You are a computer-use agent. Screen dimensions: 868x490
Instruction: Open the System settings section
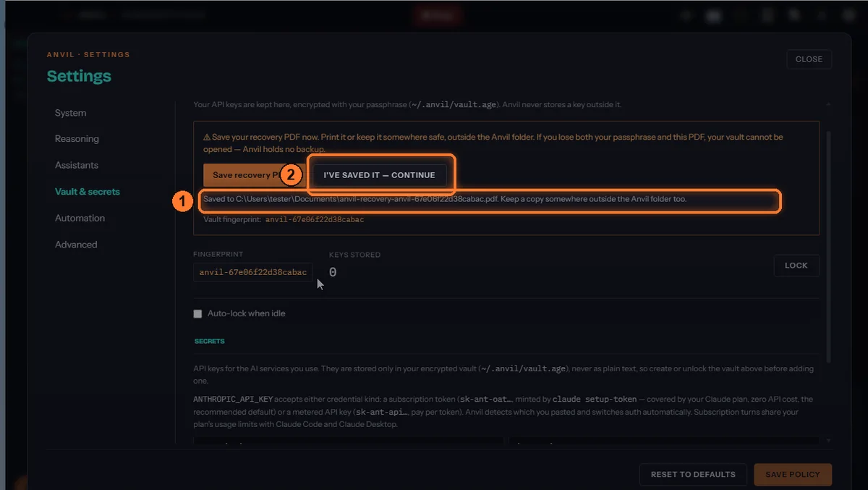71,113
